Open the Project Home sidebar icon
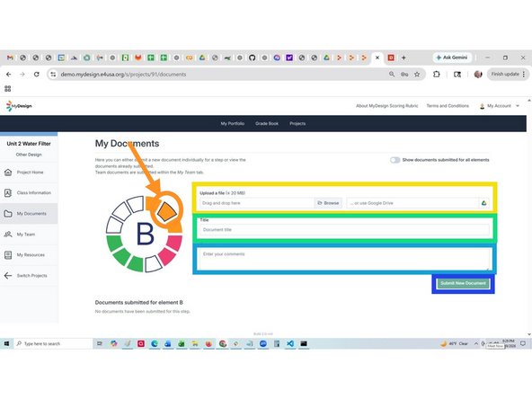The image size is (532, 399). (8, 173)
